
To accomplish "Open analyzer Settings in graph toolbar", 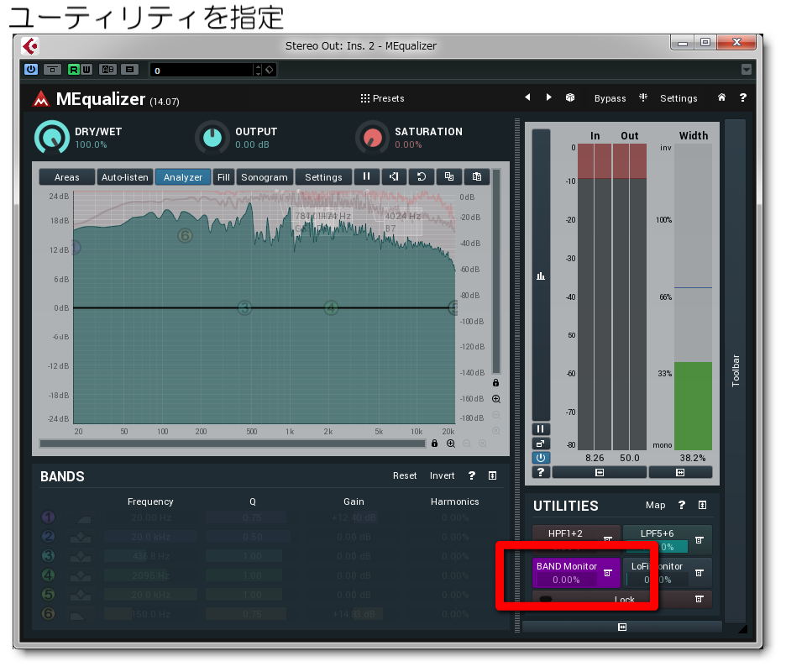I will 323,177.
